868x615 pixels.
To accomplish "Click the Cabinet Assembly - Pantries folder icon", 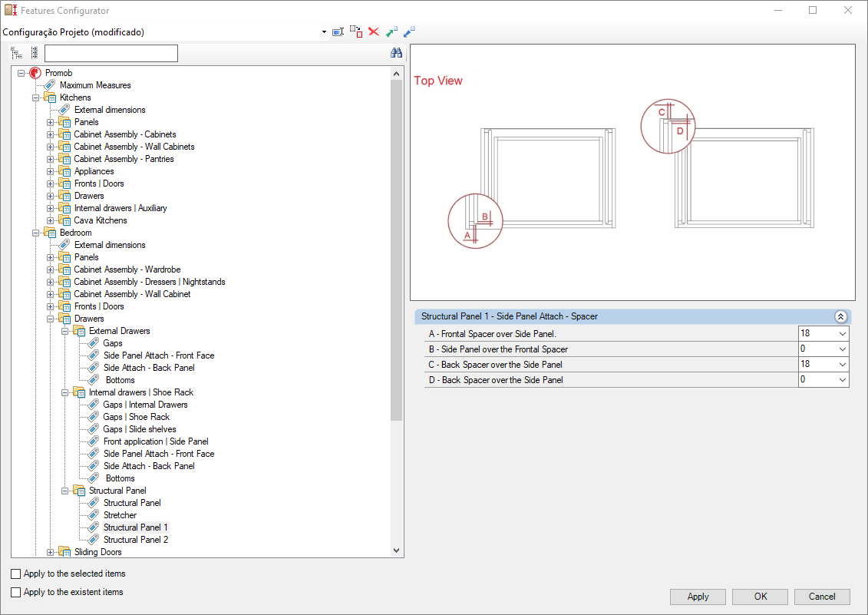I will tap(64, 159).
